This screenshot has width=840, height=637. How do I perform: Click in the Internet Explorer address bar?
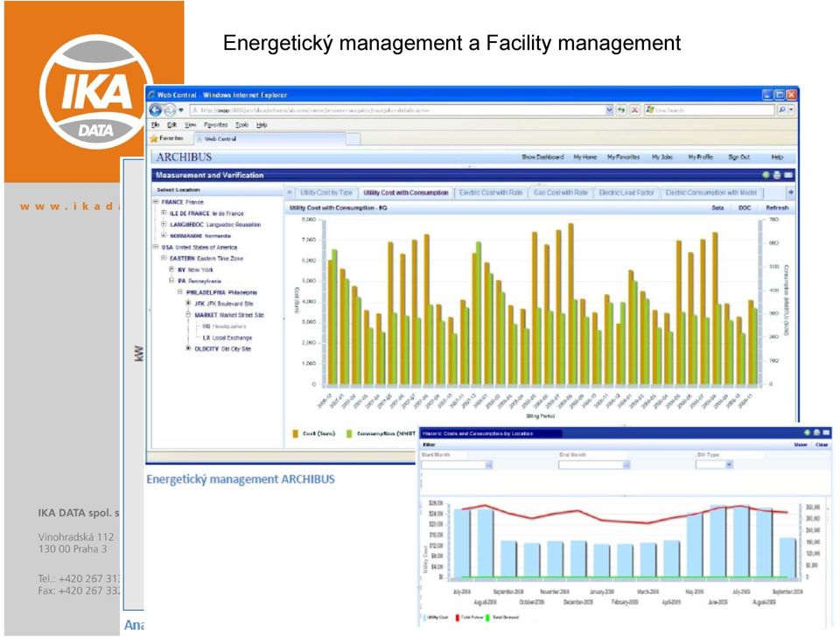pyautogui.click(x=402, y=110)
